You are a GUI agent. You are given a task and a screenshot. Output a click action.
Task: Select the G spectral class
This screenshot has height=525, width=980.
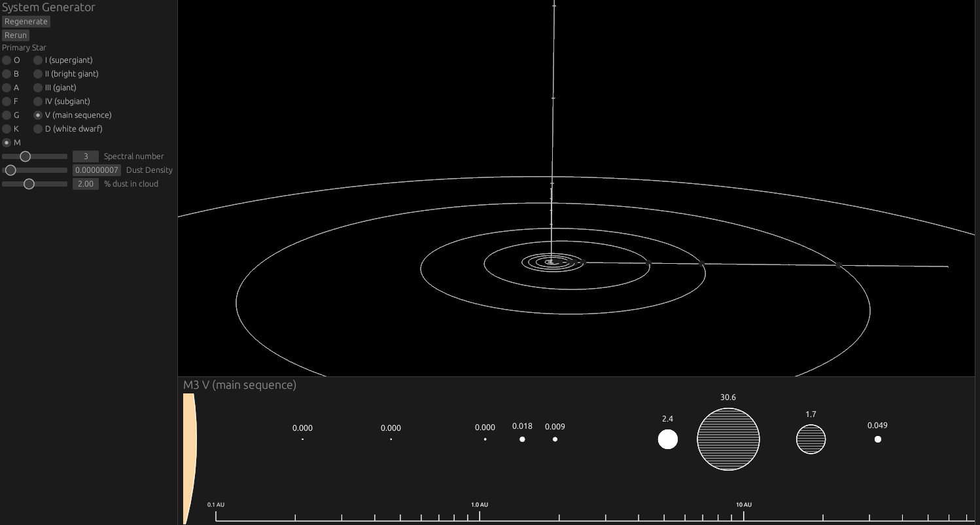pos(6,115)
